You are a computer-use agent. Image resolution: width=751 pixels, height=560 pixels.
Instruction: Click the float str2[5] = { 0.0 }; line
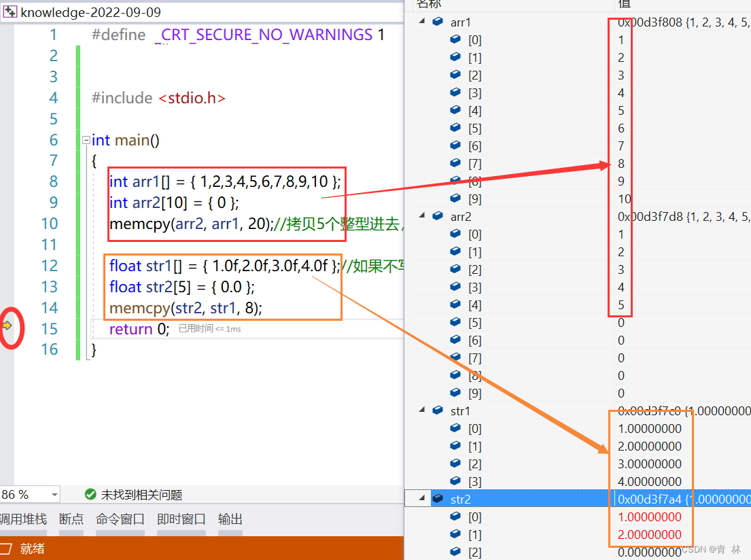[182, 287]
